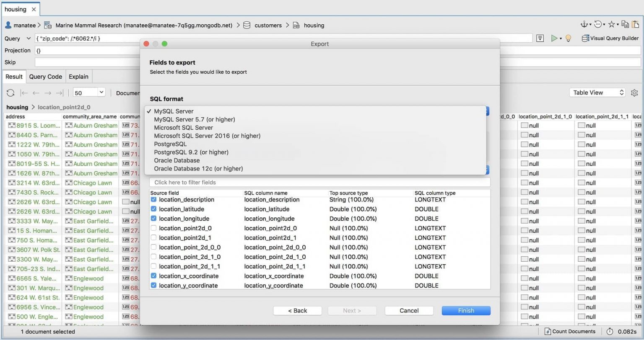Cancel the Export dialog
Image resolution: width=644 pixels, height=340 pixels.
click(x=408, y=310)
